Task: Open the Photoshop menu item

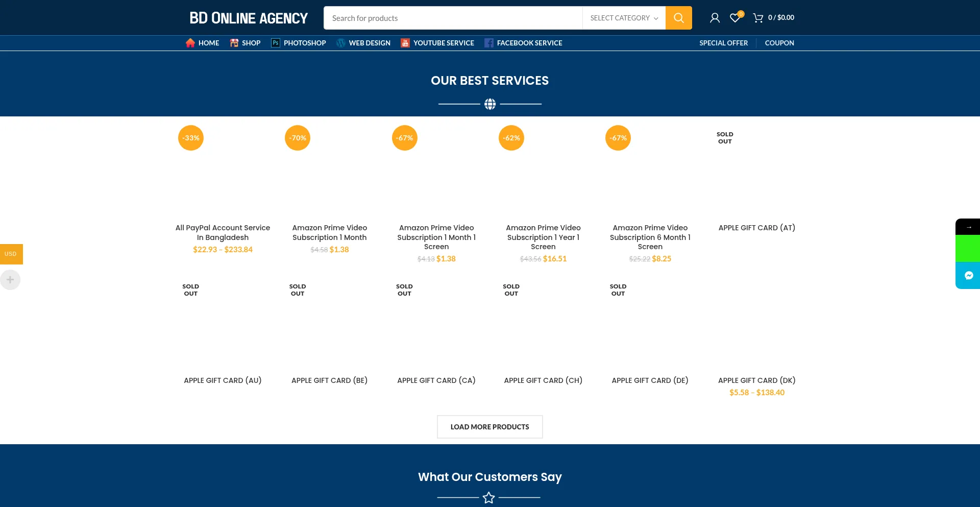Action: pos(299,43)
